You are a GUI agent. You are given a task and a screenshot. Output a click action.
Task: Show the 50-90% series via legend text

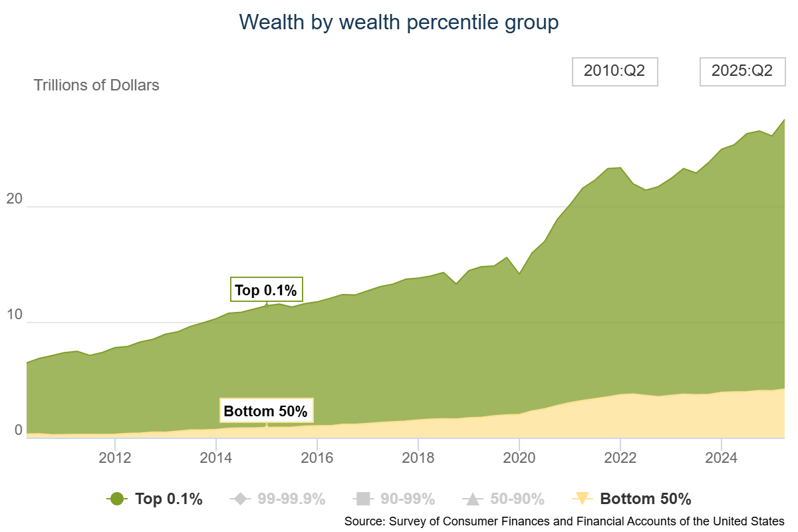pyautogui.click(x=517, y=499)
